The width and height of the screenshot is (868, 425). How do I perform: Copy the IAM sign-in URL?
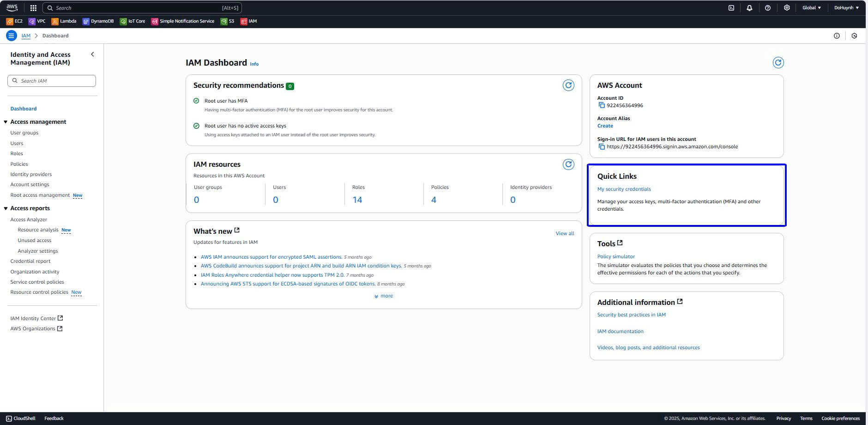pyautogui.click(x=602, y=147)
